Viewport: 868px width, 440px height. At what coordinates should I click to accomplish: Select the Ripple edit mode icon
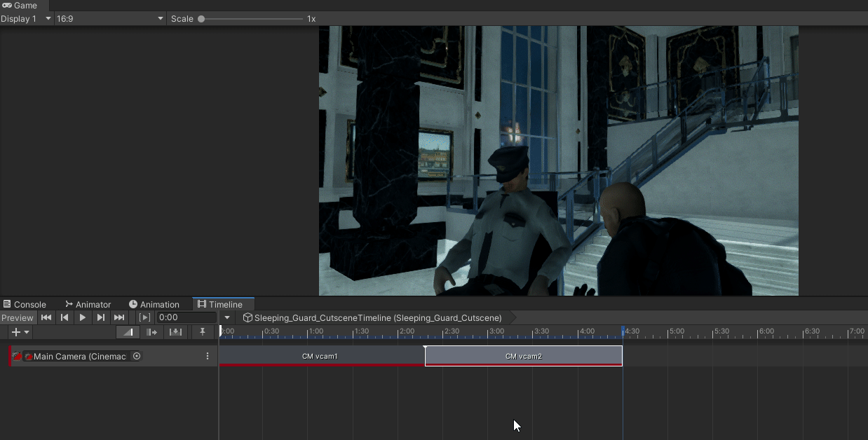point(151,332)
